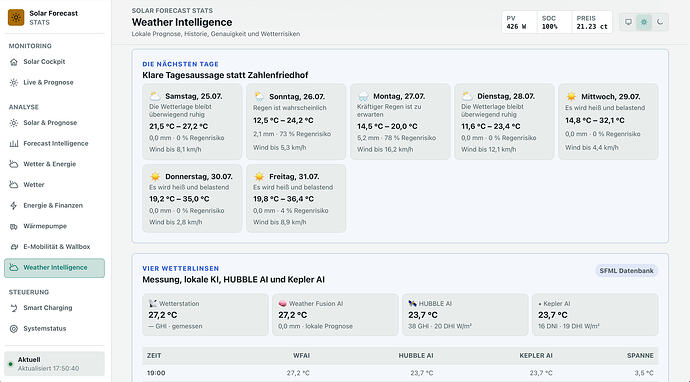The image size is (690, 382).
Task: Click the 3,5 °C spread value
Action: (x=644, y=373)
